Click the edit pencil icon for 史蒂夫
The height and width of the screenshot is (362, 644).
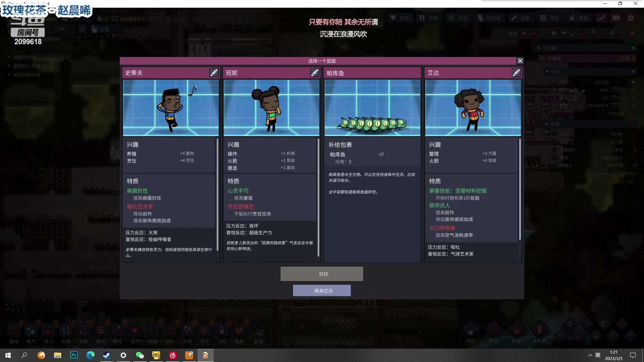(x=214, y=73)
